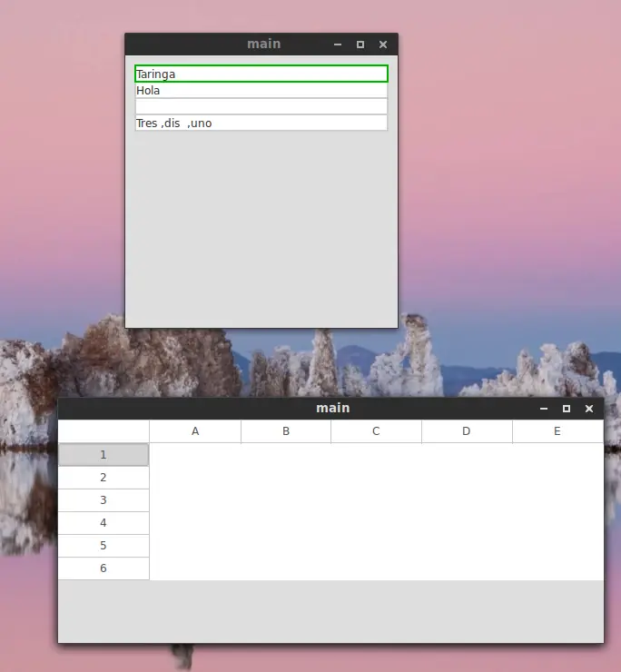
Task: Click the Taringa text field
Action: point(261,74)
